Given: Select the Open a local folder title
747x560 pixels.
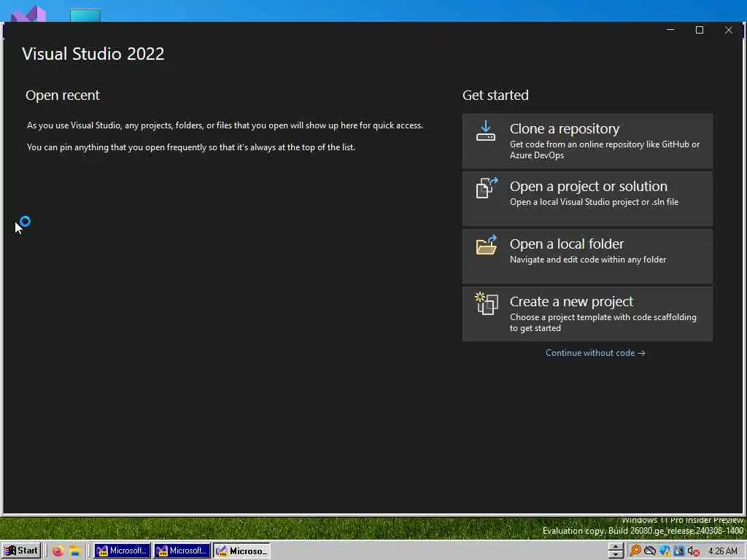Looking at the screenshot, I should tap(566, 244).
